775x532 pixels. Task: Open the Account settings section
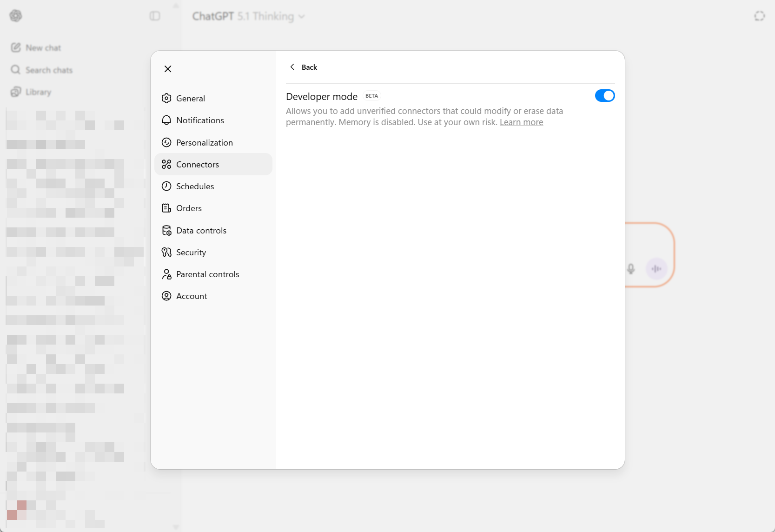(191, 296)
